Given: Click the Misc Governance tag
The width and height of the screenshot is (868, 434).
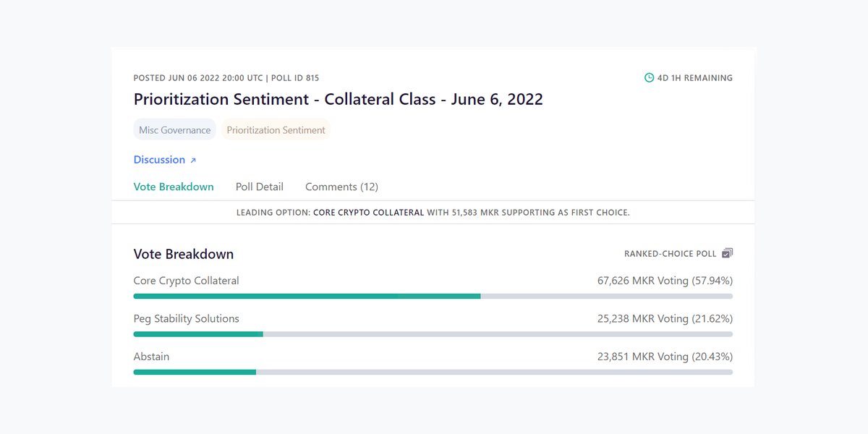Looking at the screenshot, I should click(x=175, y=130).
